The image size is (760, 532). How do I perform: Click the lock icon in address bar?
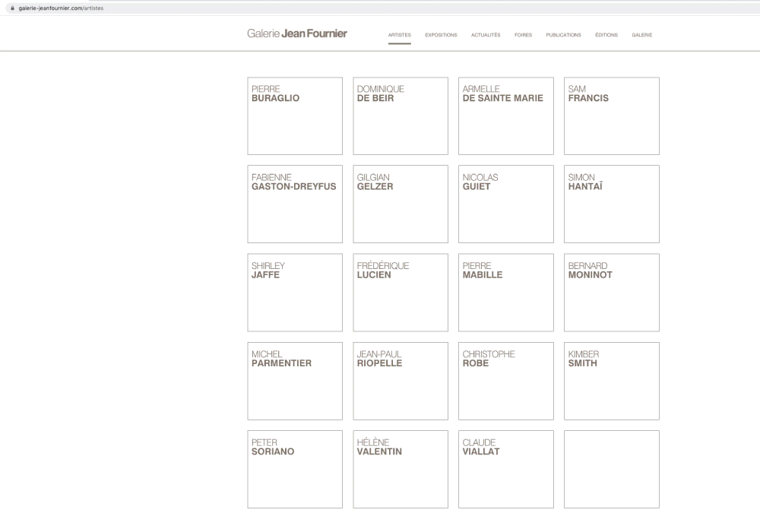13,8
